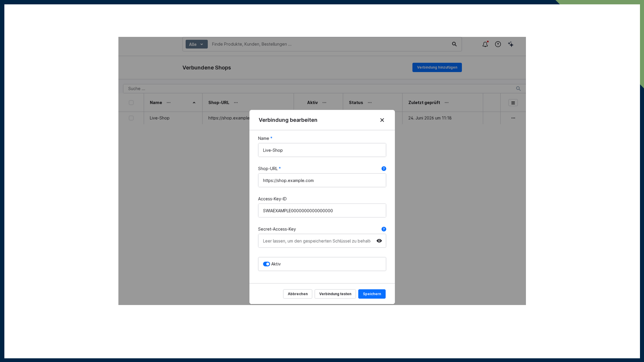Save the connection with Speichern
The width and height of the screenshot is (644, 362).
pos(372,294)
